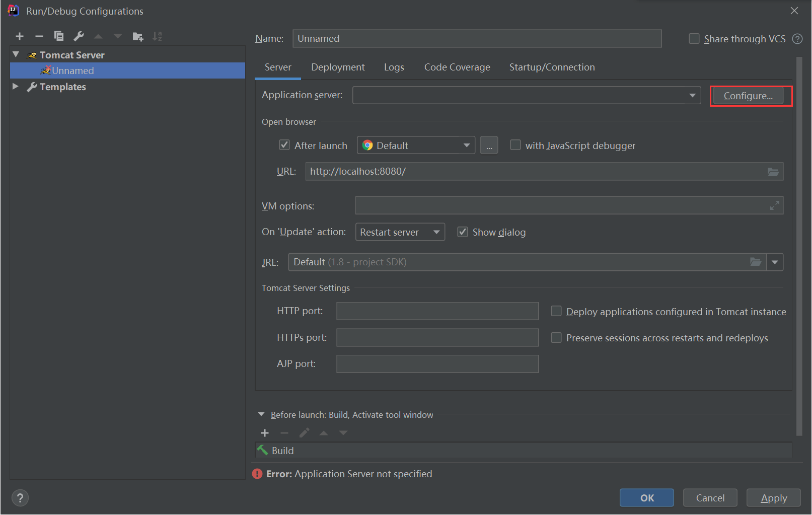Close the Run/Debug Configurations dialog
The width and height of the screenshot is (812, 515).
794,11
